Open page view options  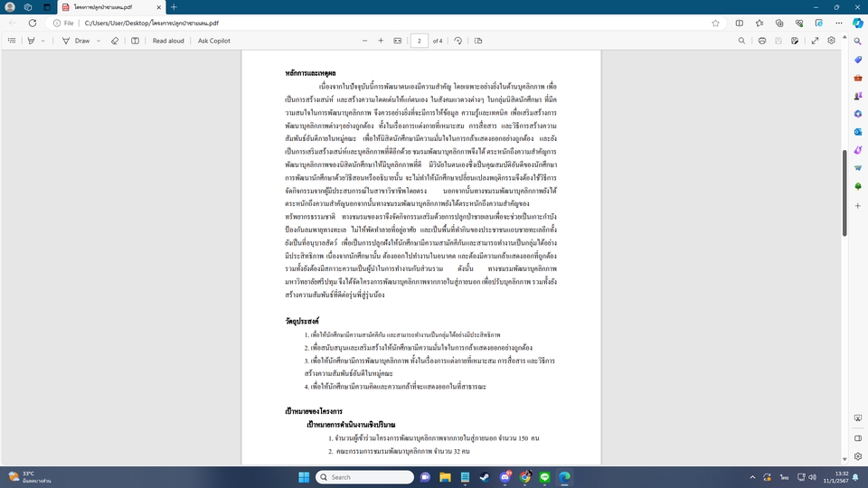point(478,41)
